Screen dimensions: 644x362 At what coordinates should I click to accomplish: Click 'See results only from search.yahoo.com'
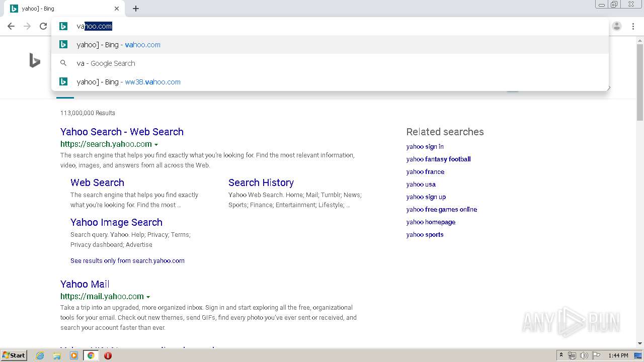tap(127, 260)
